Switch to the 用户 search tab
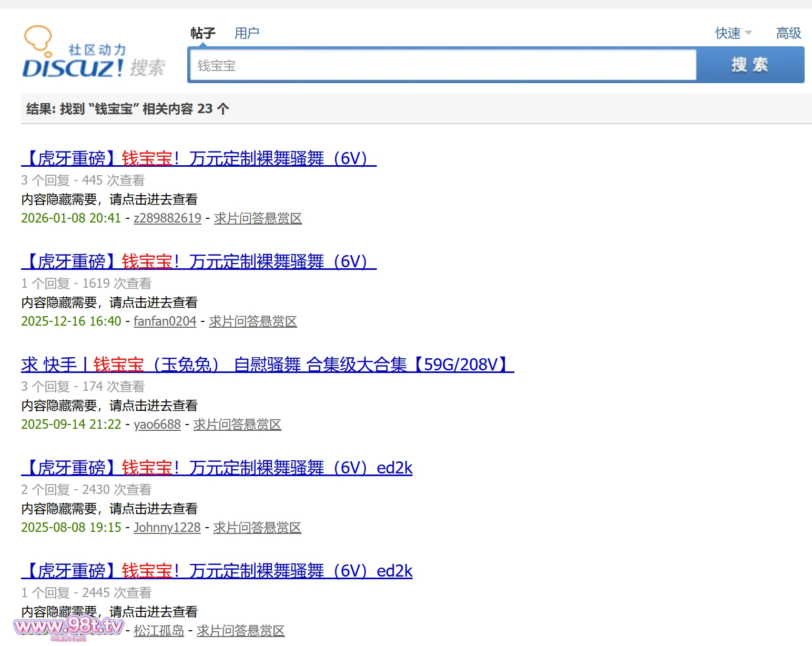The image size is (812, 646). 247,33
